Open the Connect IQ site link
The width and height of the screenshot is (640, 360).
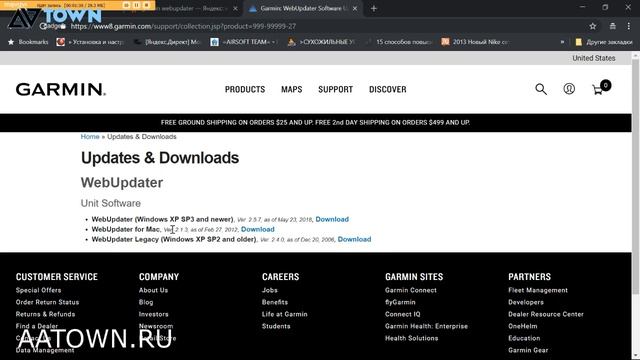point(402,314)
